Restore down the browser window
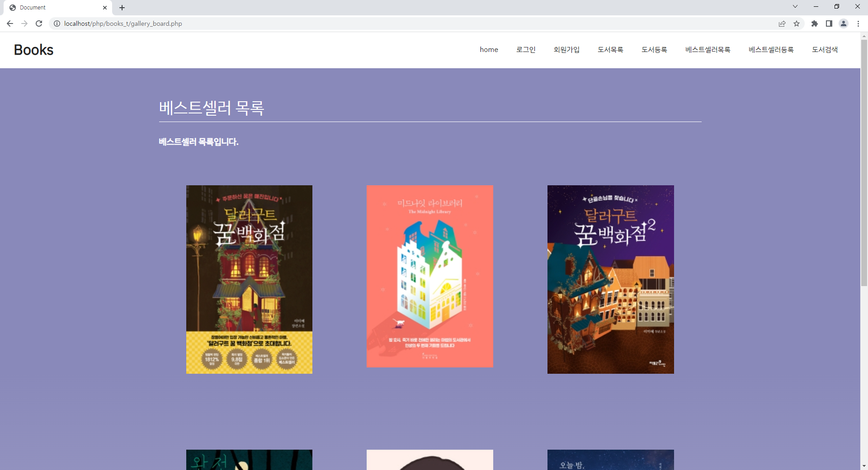 pos(837,6)
